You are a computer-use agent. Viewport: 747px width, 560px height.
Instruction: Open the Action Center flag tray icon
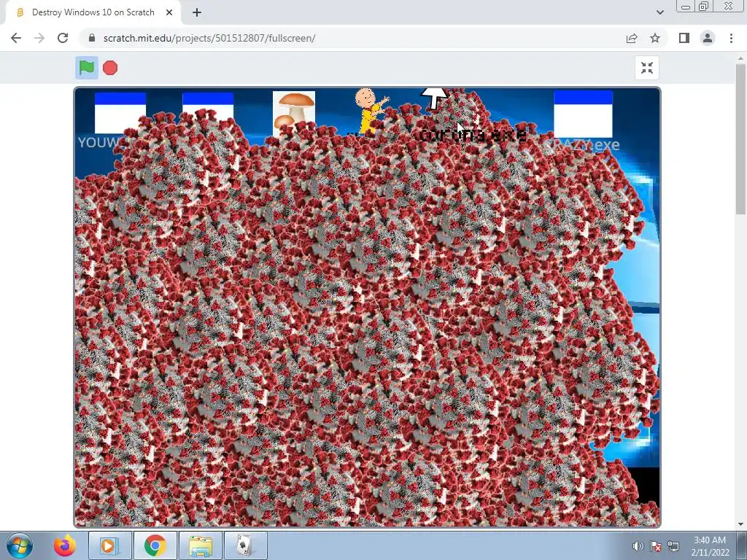click(656, 546)
